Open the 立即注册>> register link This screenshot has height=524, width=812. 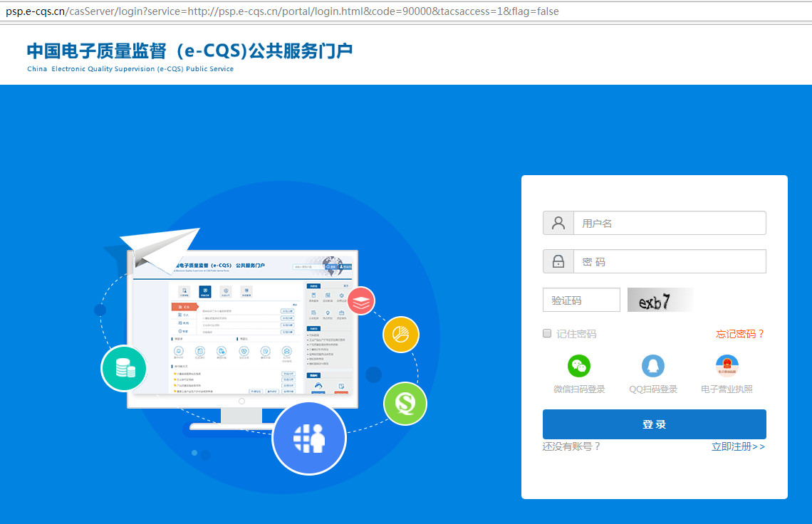pos(738,446)
